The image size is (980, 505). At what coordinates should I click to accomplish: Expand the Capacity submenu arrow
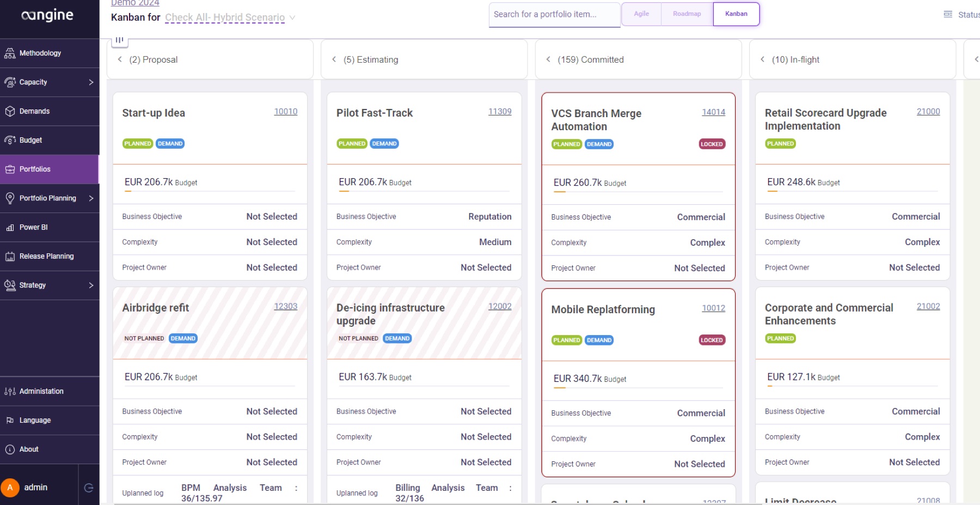coord(91,82)
